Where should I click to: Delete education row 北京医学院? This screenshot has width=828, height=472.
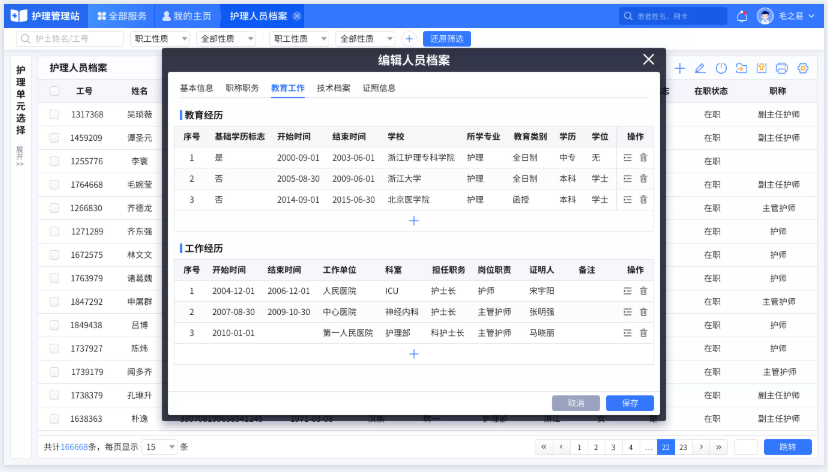643,200
